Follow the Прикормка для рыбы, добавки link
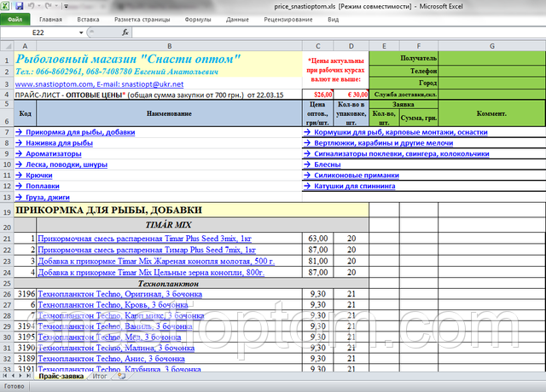The height and width of the screenshot is (392, 546). [x=75, y=132]
